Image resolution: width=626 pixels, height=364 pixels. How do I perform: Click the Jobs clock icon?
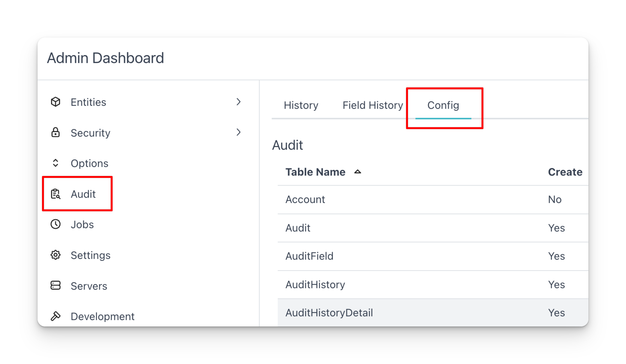click(55, 224)
